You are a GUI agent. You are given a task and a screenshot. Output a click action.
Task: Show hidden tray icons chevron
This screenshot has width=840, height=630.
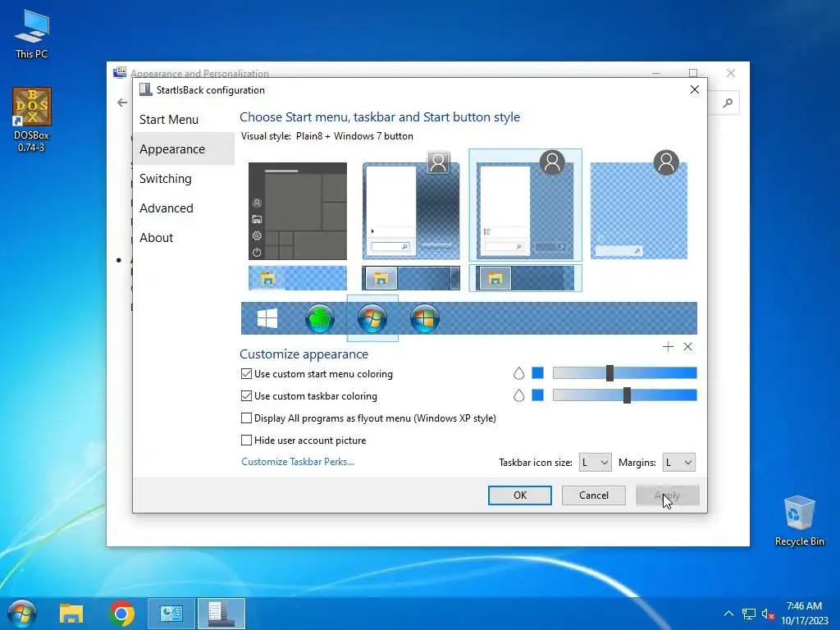pyautogui.click(x=728, y=614)
